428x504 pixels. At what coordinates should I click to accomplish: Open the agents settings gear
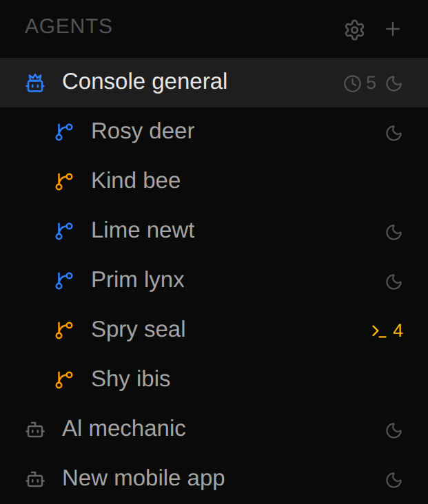[354, 30]
